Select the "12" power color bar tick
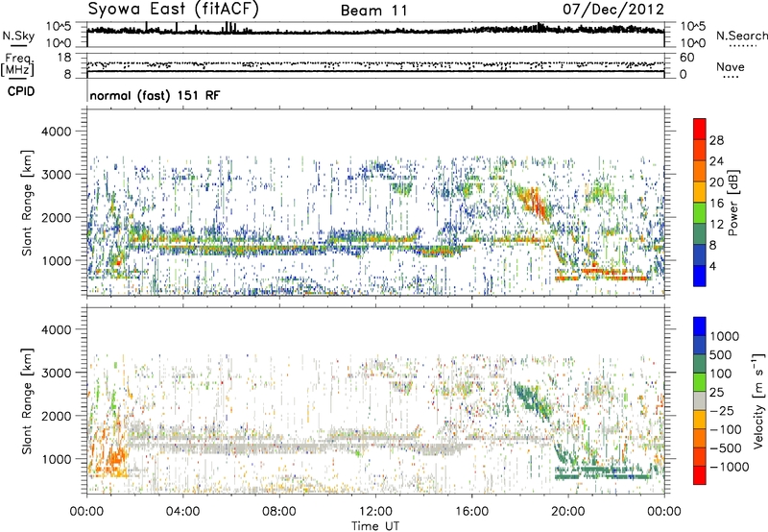Screen dimensions: 768x532 (x=716, y=225)
